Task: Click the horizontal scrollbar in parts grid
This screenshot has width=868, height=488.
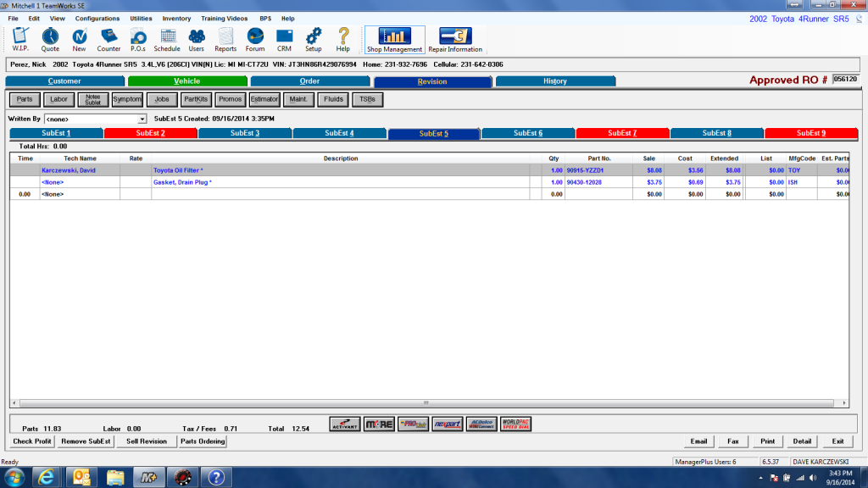Action: (x=426, y=403)
